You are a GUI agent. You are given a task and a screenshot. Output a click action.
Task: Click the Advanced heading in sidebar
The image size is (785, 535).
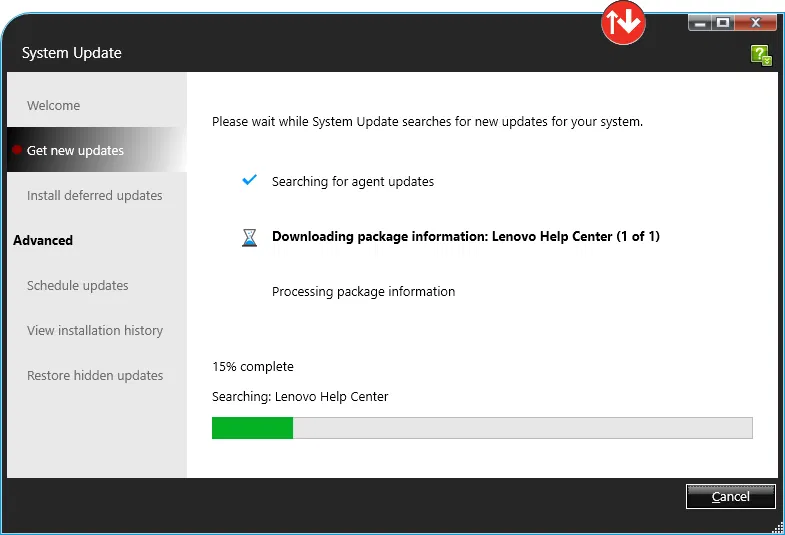point(43,240)
